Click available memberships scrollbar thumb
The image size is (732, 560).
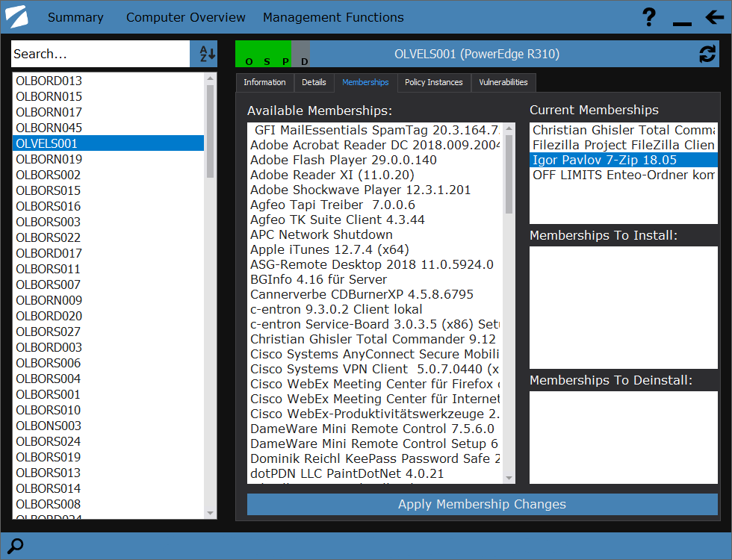tap(509, 173)
